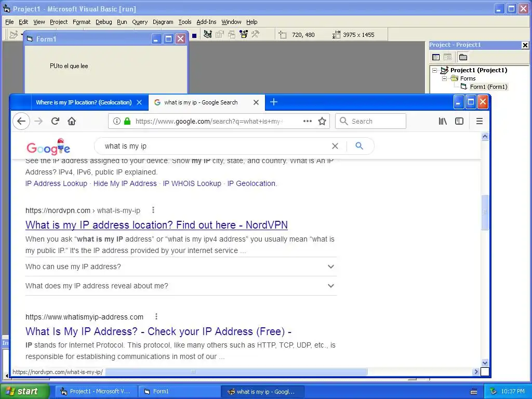Click View Object icon in Project panel
This screenshot has height=399, width=532.
[x=447, y=57]
